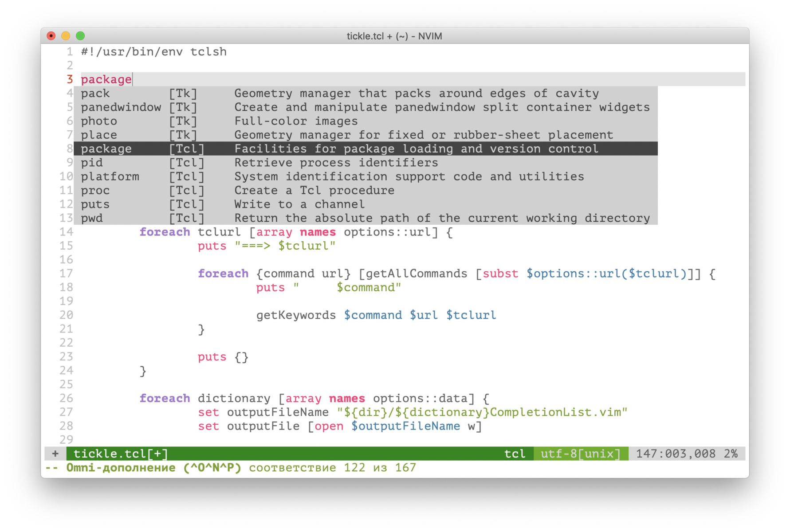The width and height of the screenshot is (790, 532).
Task: Select 'pack' completion entry
Action: coord(366,93)
